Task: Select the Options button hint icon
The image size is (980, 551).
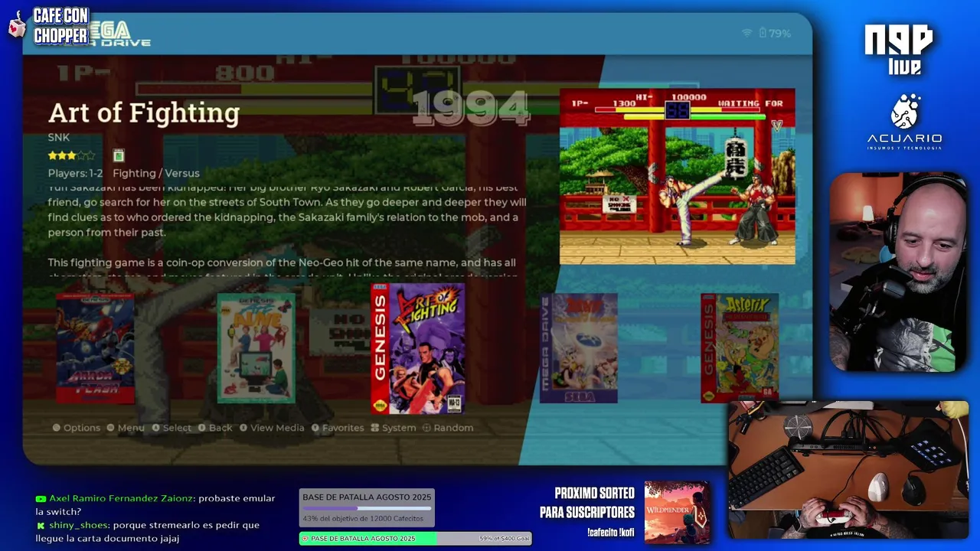Action: coord(56,428)
